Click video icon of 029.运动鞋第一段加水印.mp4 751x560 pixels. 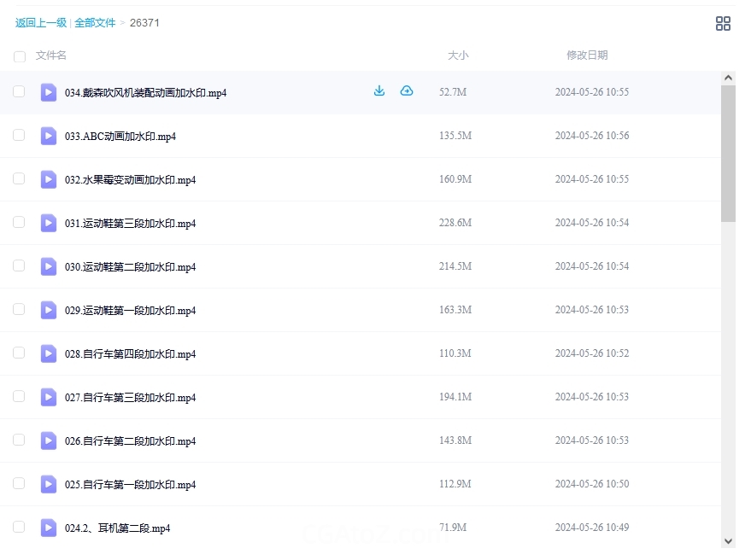(49, 310)
